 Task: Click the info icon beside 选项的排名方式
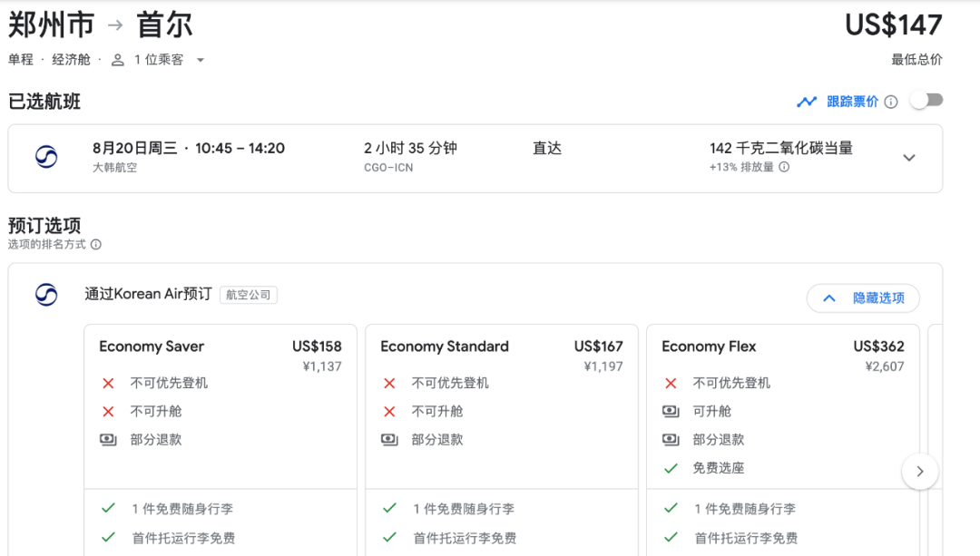coord(96,244)
